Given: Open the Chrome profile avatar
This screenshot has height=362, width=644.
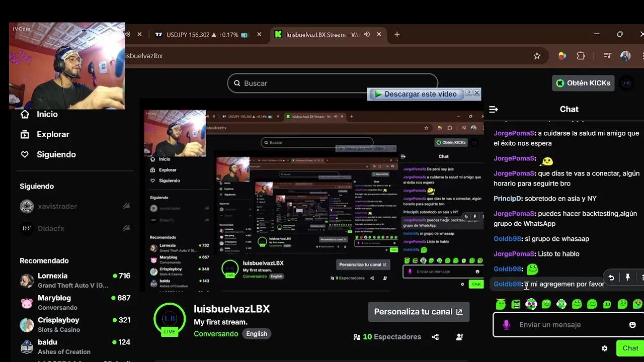Looking at the screenshot, I should click(625, 56).
